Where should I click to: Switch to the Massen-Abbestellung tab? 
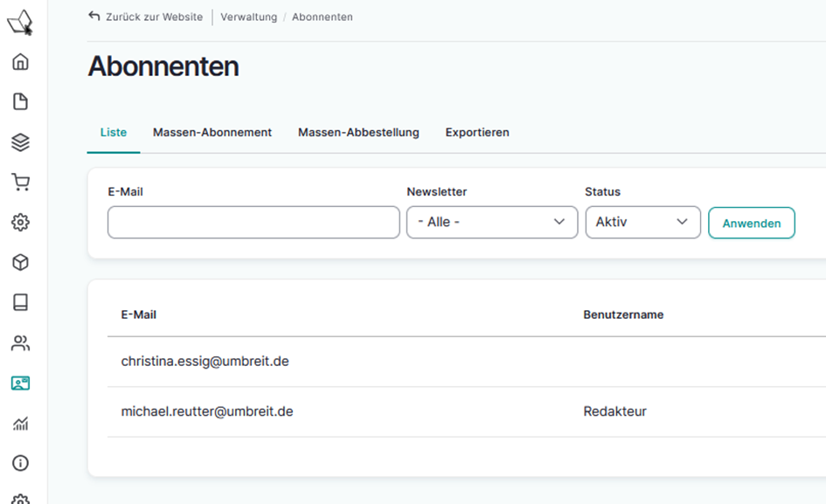point(358,133)
